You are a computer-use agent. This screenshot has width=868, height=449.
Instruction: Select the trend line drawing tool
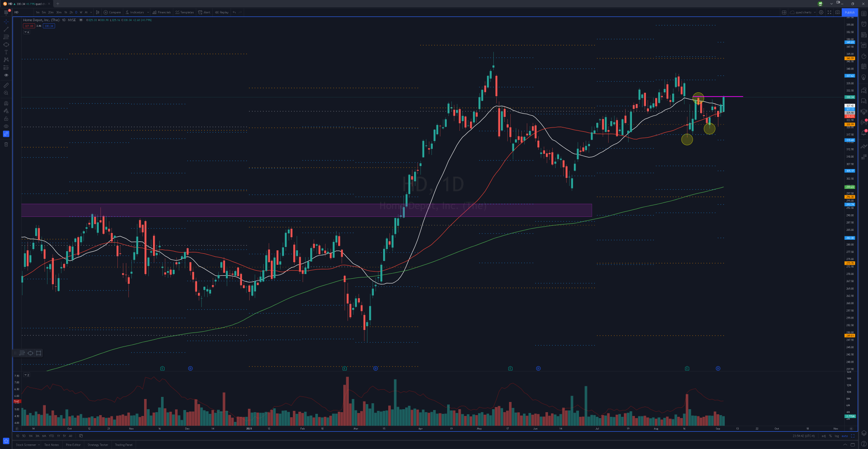tap(6, 29)
